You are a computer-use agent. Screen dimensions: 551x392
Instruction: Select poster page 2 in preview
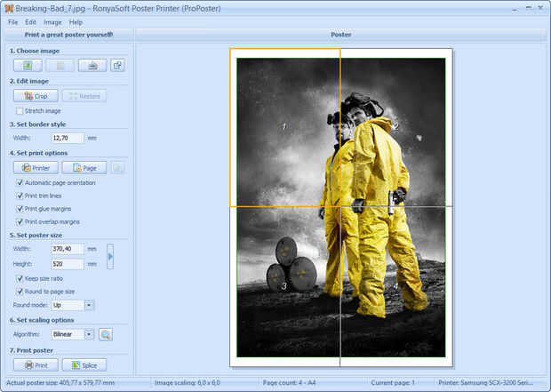pyautogui.click(x=396, y=128)
